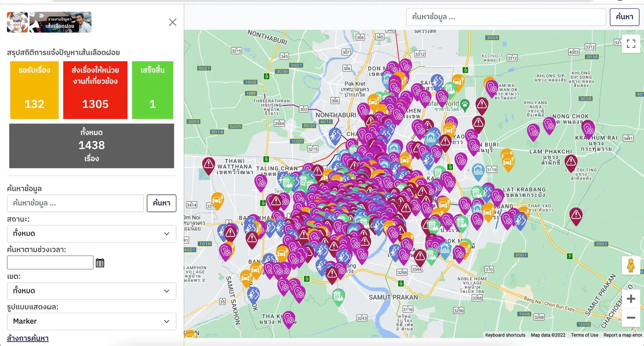
Task: Toggle fullscreen map view
Action: [631, 44]
